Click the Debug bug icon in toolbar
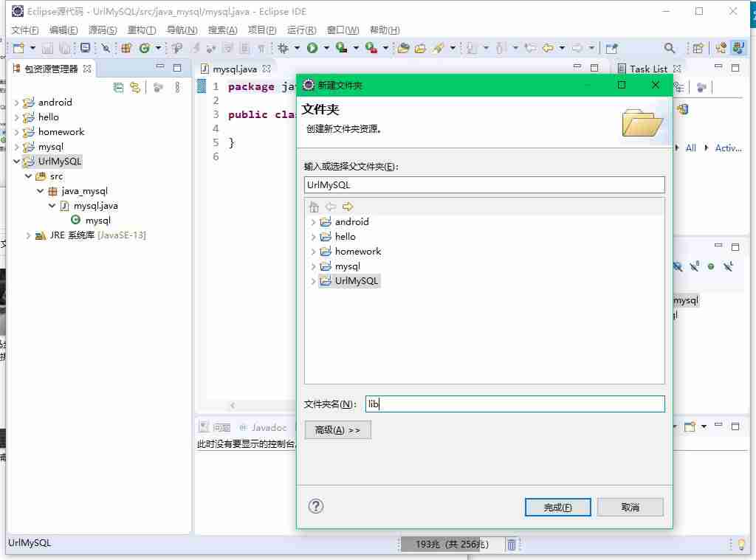This screenshot has width=756, height=560. coord(283,48)
